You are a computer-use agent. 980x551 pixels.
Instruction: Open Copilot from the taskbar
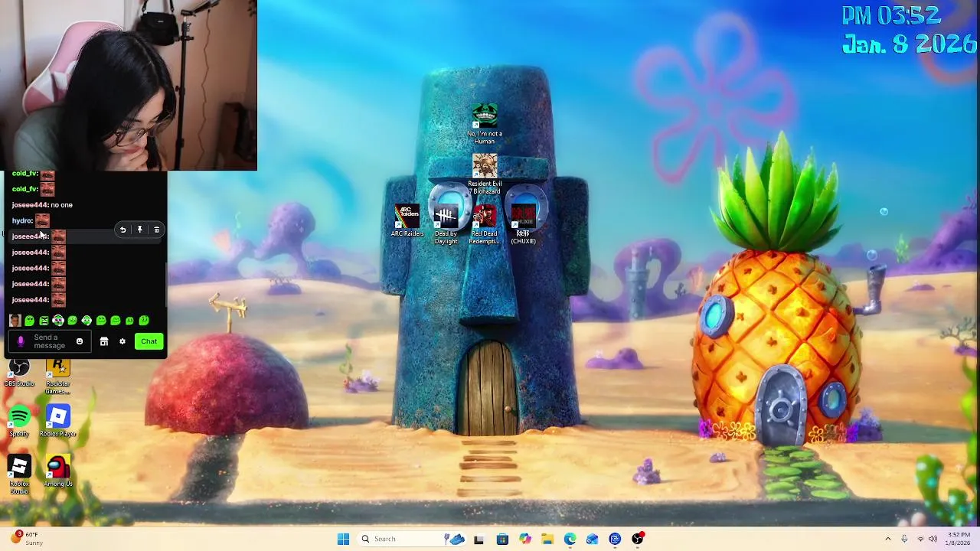click(524, 540)
